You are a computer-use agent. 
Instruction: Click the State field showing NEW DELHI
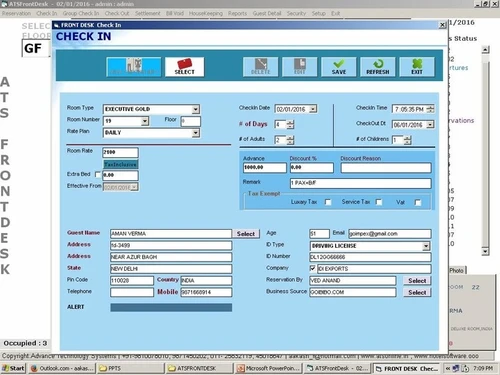click(x=171, y=269)
